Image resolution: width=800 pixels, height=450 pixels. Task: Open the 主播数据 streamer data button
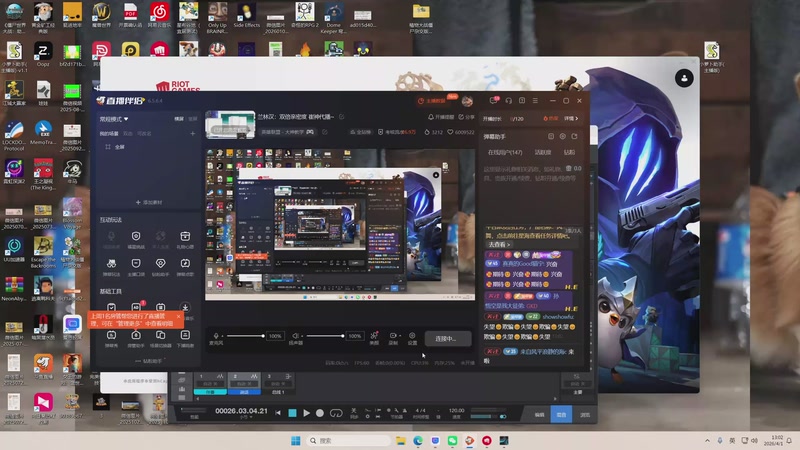(432, 101)
